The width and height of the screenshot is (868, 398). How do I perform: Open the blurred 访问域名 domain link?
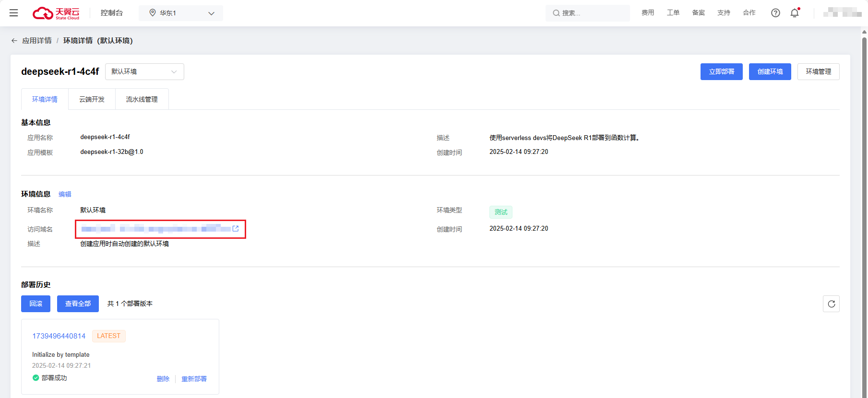click(156, 229)
